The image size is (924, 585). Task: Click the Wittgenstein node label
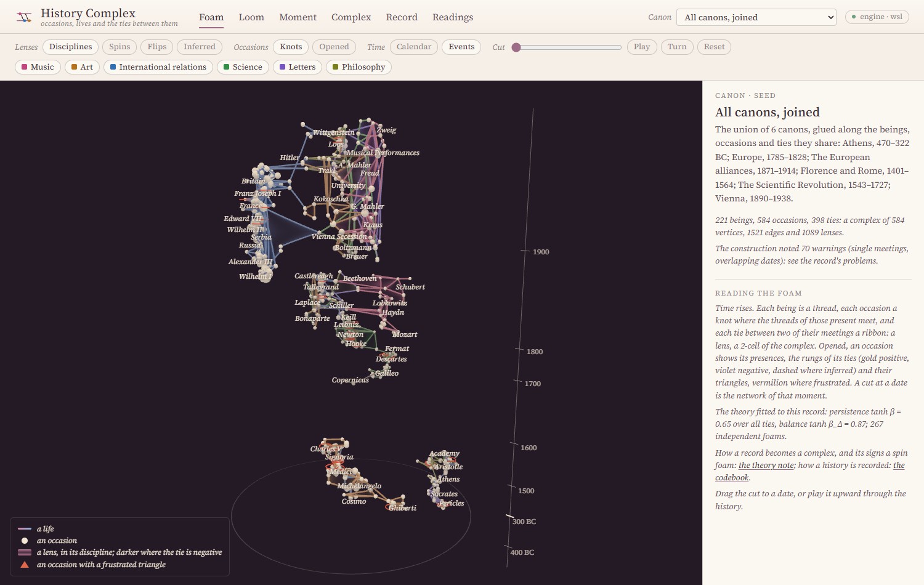pos(333,132)
